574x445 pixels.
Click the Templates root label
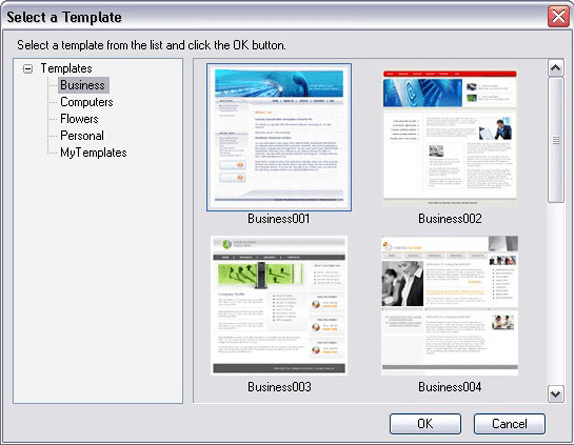tap(66, 68)
